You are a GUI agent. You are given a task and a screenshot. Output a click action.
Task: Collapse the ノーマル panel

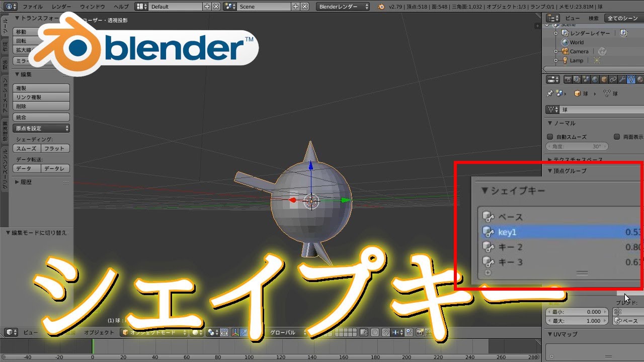tap(550, 123)
